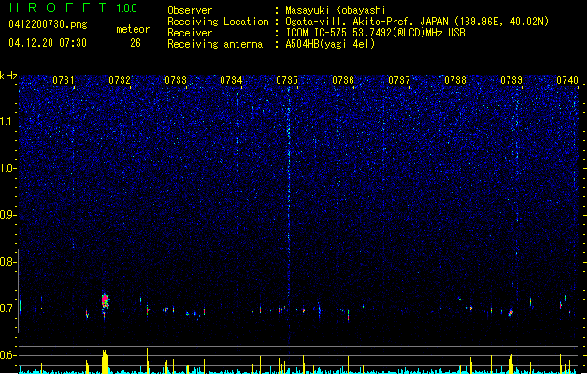Click the large red meteor echo near 0732
588x374 pixels.
click(105, 301)
